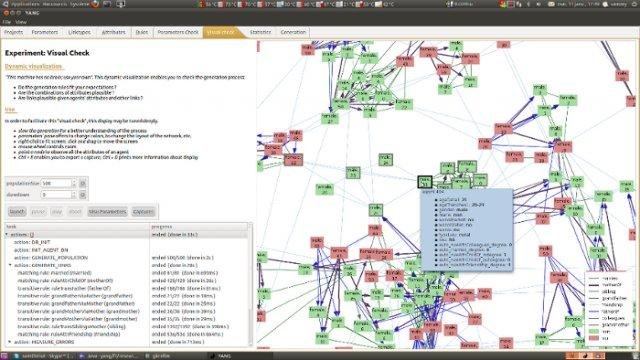Adjust the slowdown spinner arrows
This screenshot has width=640, height=360.
point(74,195)
